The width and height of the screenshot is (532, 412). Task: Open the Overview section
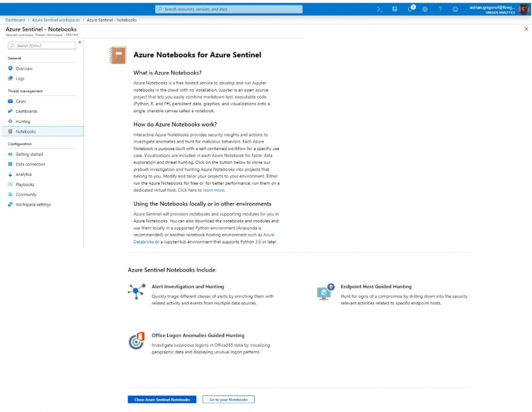coord(25,68)
